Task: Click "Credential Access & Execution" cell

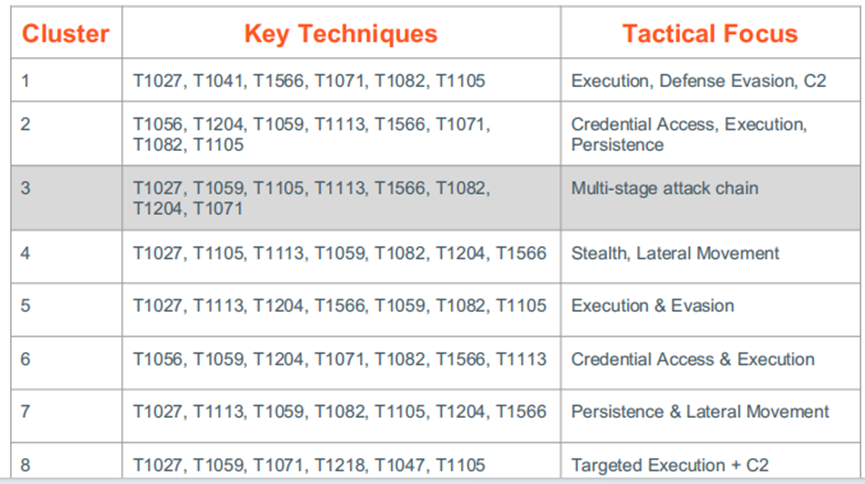Action: (x=692, y=359)
